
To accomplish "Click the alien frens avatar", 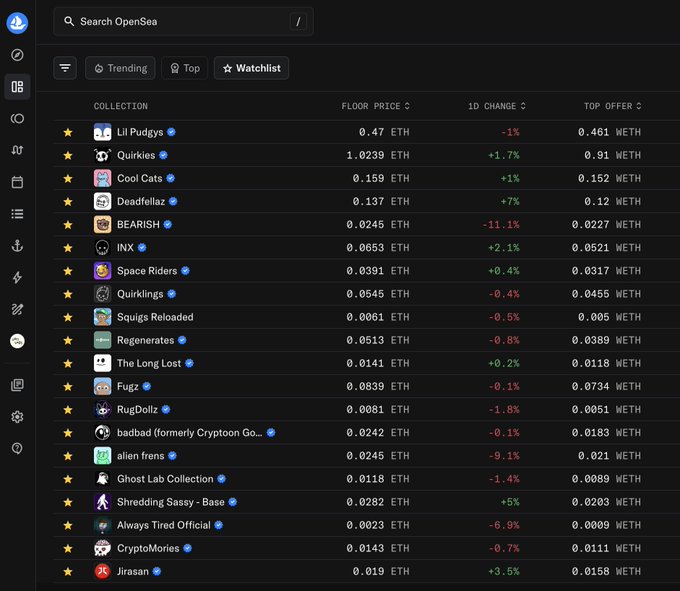I will pos(102,456).
